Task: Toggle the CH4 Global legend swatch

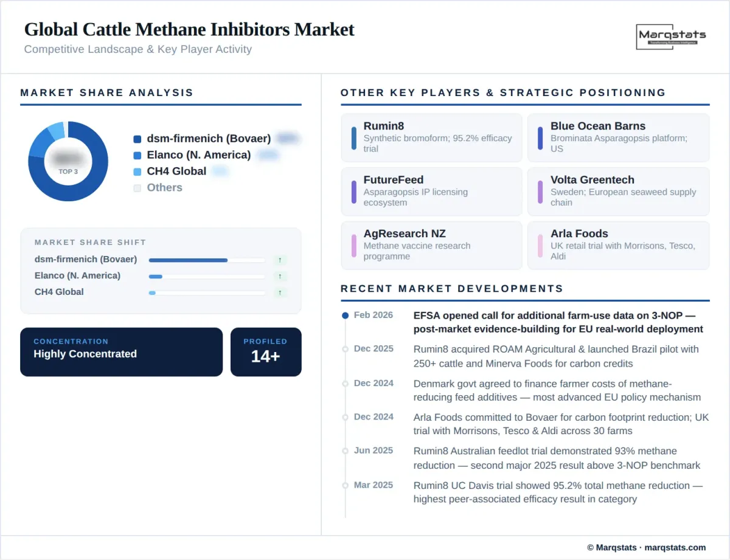Action: (137, 171)
